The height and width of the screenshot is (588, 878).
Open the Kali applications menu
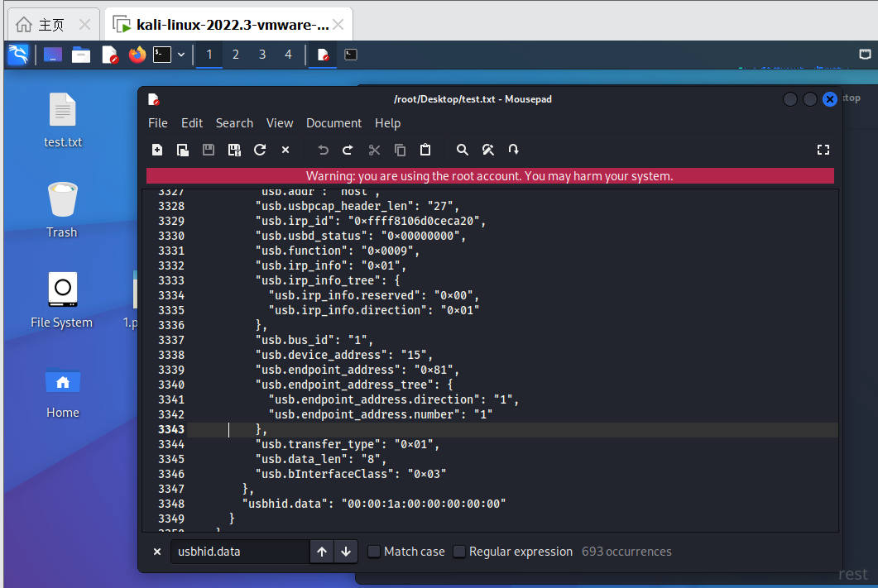[18, 55]
